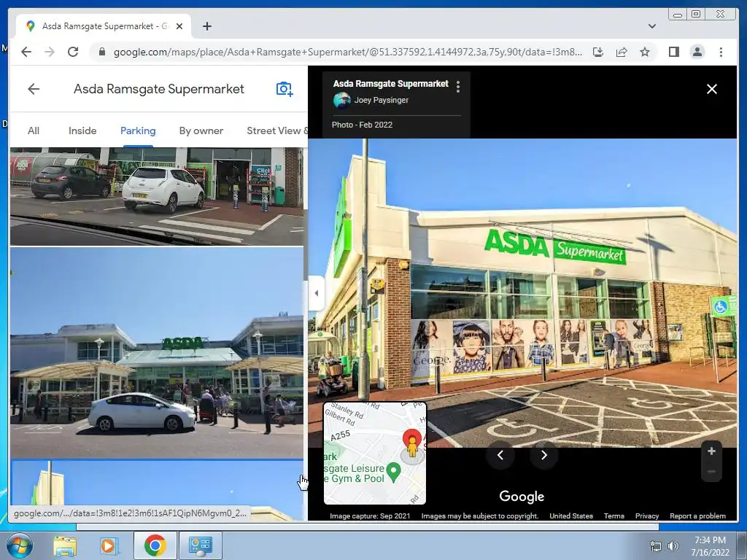This screenshot has height=560, width=747.
Task: Click the volume speaker tray icon
Action: [x=673, y=546]
